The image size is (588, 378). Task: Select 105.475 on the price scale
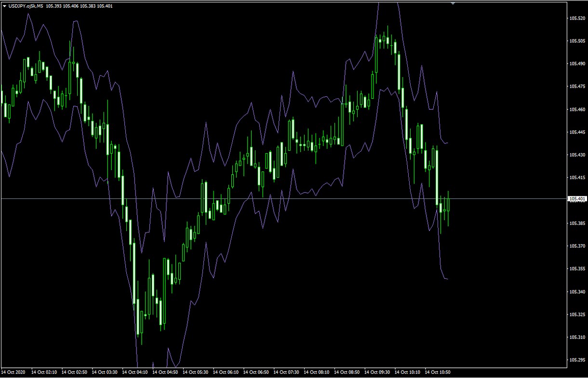[x=577, y=87]
